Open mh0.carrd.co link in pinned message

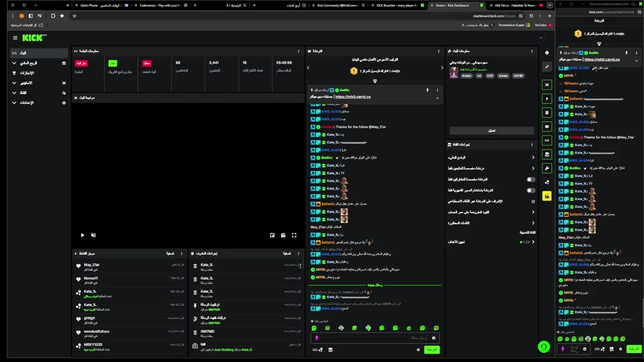pyautogui.click(x=353, y=97)
